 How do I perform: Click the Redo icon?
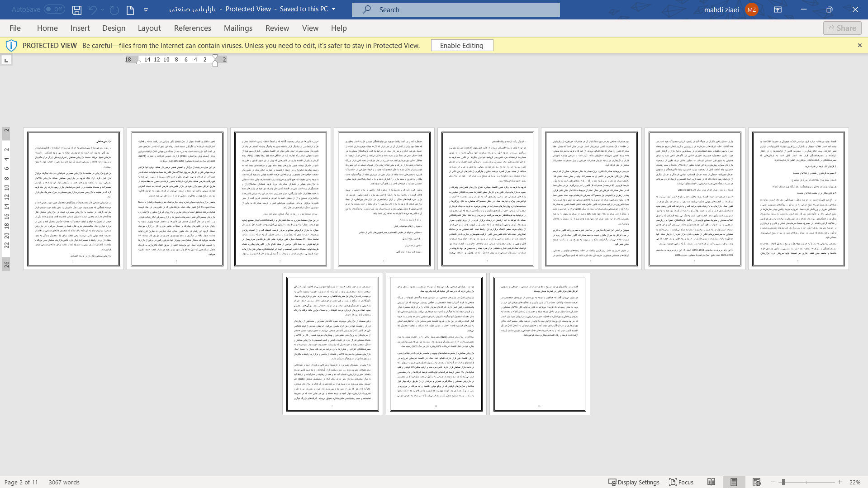coord(114,9)
